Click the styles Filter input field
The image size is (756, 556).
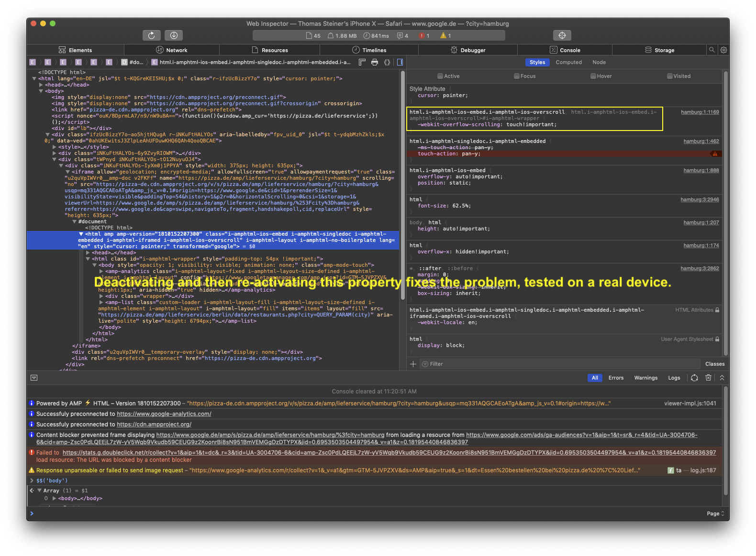(x=560, y=364)
